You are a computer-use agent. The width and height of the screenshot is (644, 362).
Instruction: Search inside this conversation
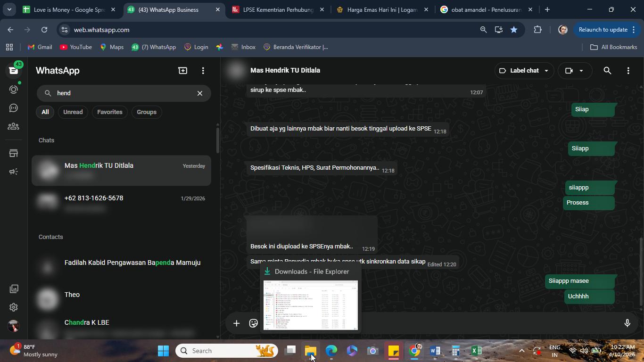[607, 71]
